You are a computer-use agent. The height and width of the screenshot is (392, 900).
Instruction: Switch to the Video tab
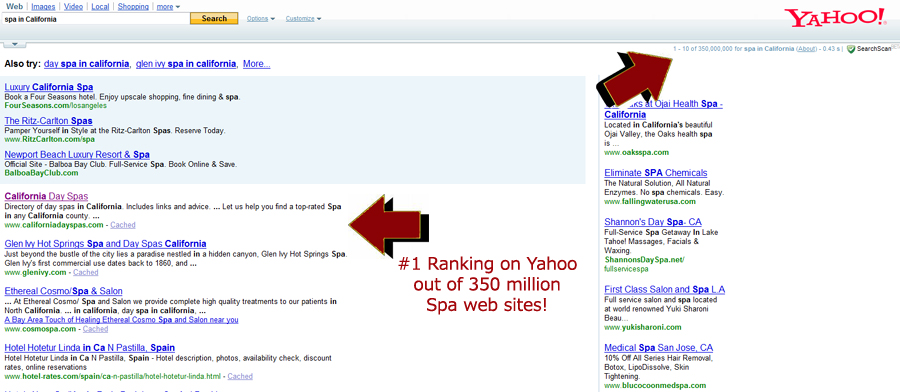point(73,7)
